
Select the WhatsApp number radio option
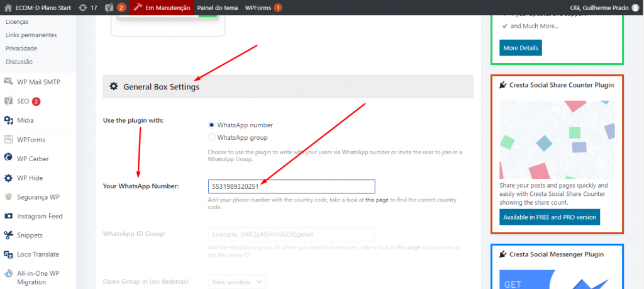211,125
